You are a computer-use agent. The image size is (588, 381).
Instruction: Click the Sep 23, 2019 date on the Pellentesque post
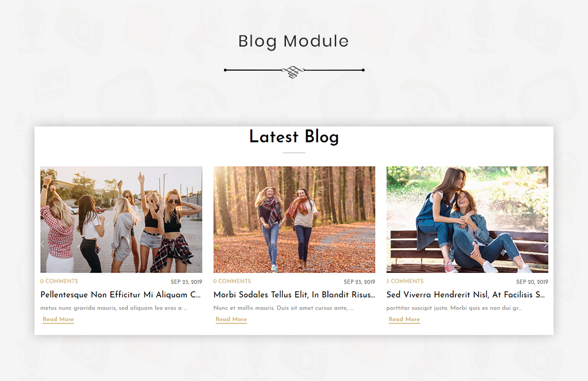187,282
